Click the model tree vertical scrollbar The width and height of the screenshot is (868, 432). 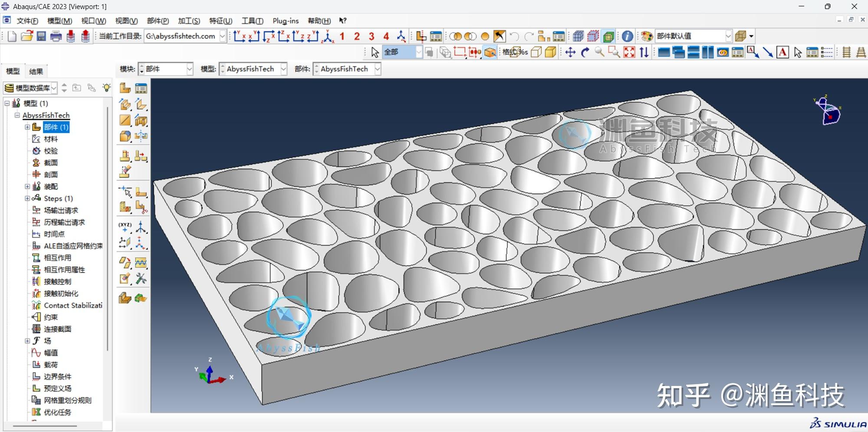click(107, 228)
